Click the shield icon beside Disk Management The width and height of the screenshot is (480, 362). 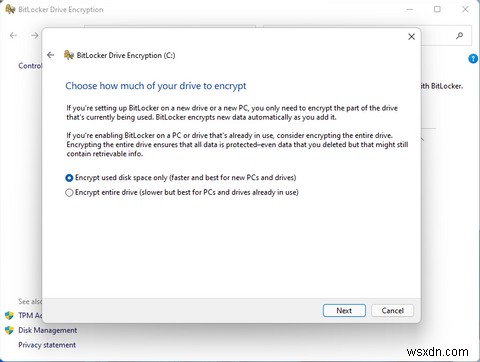pos(9,330)
